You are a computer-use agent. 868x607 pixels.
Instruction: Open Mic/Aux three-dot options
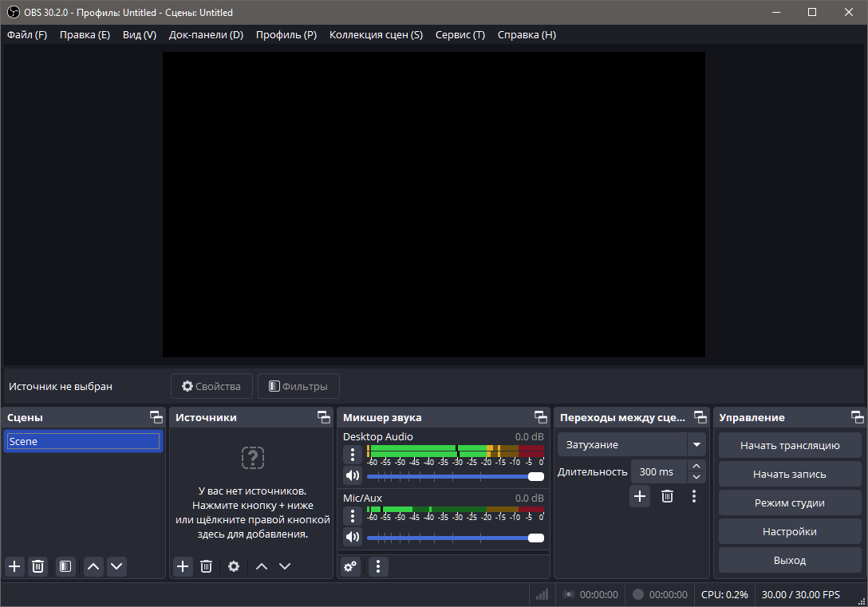[x=353, y=516]
